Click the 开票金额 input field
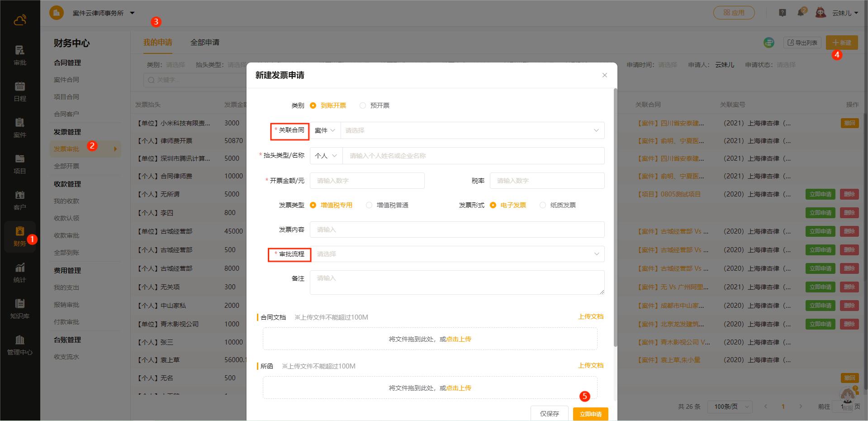The height and width of the screenshot is (421, 868). [367, 181]
